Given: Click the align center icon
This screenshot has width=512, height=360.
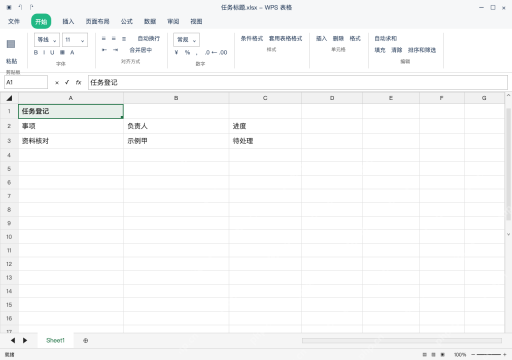Looking at the screenshot, I should pyautogui.click(x=114, y=39).
